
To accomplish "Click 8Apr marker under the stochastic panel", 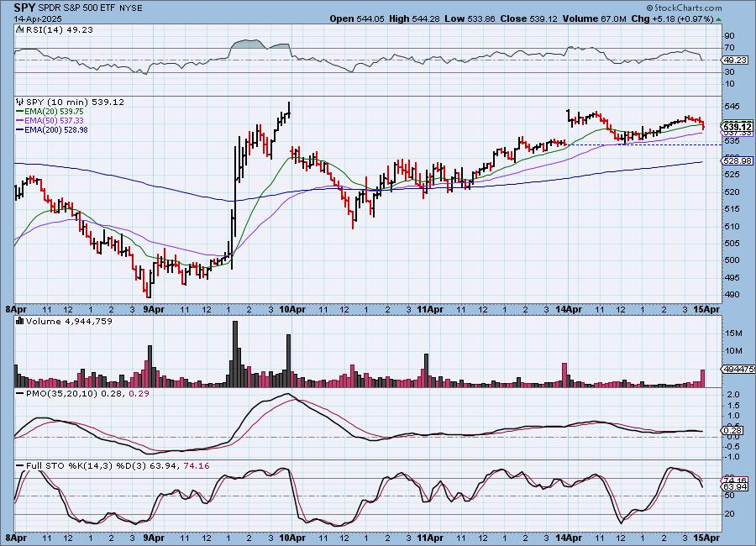I will coord(16,538).
